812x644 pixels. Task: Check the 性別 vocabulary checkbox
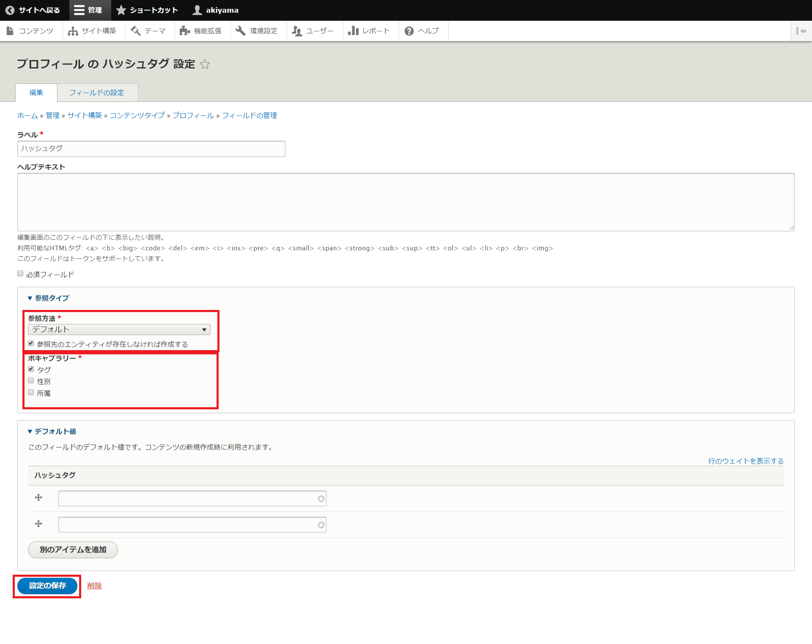[31, 381]
